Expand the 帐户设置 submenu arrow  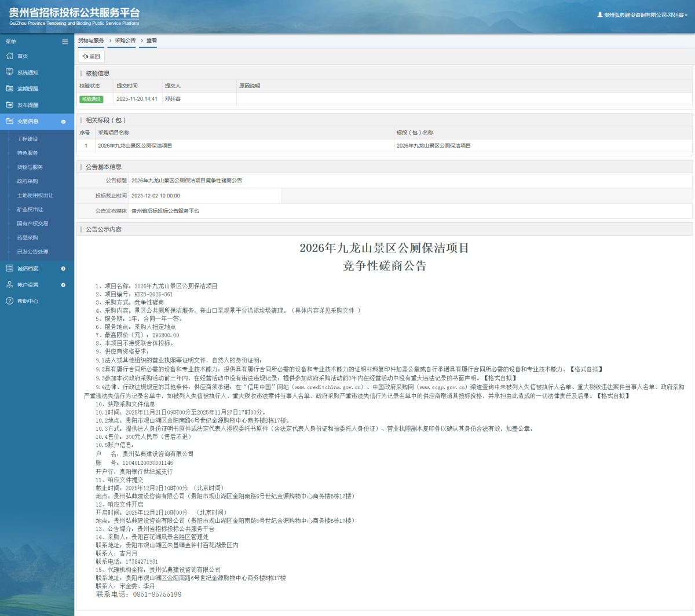[63, 285]
